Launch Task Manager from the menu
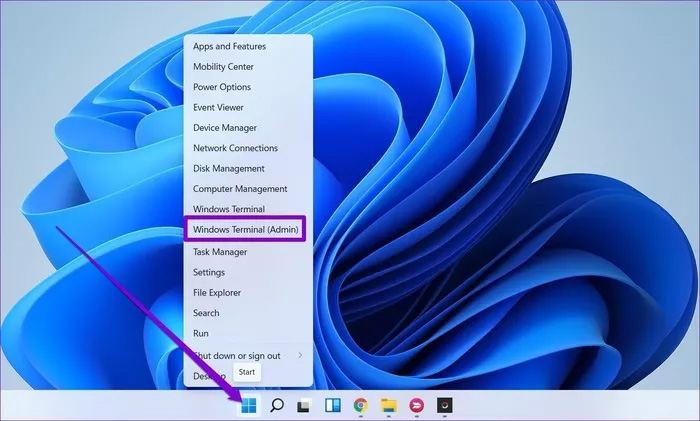The height and width of the screenshot is (421, 700). 219,252
